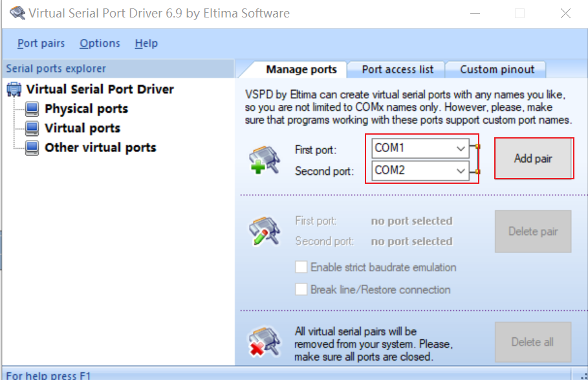Click the add pair connector icon with green plus
The height and width of the screenshot is (380, 588).
tap(265, 160)
